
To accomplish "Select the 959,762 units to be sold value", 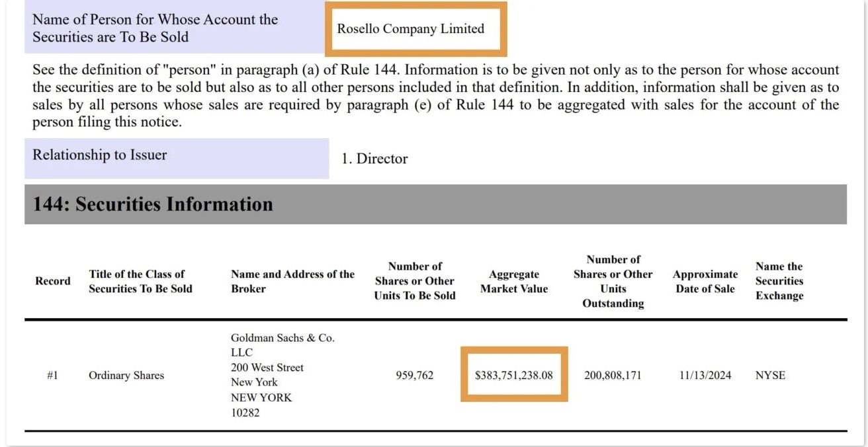I will (x=414, y=376).
